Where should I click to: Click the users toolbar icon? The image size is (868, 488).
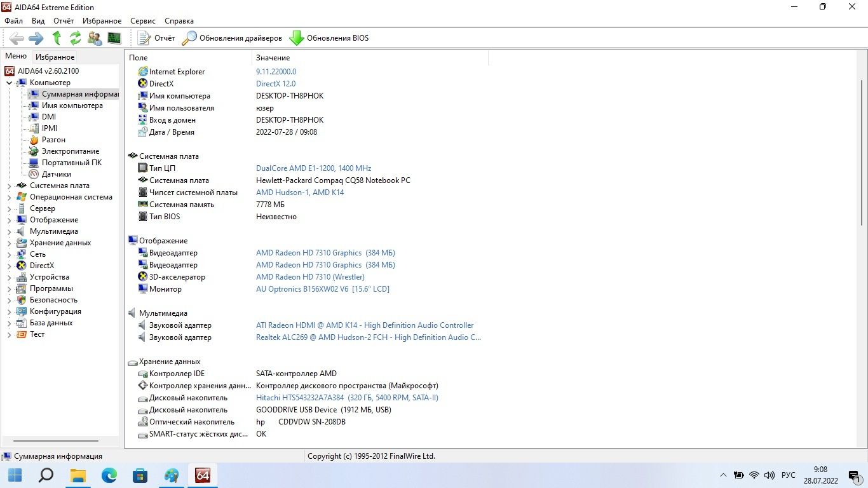(95, 38)
